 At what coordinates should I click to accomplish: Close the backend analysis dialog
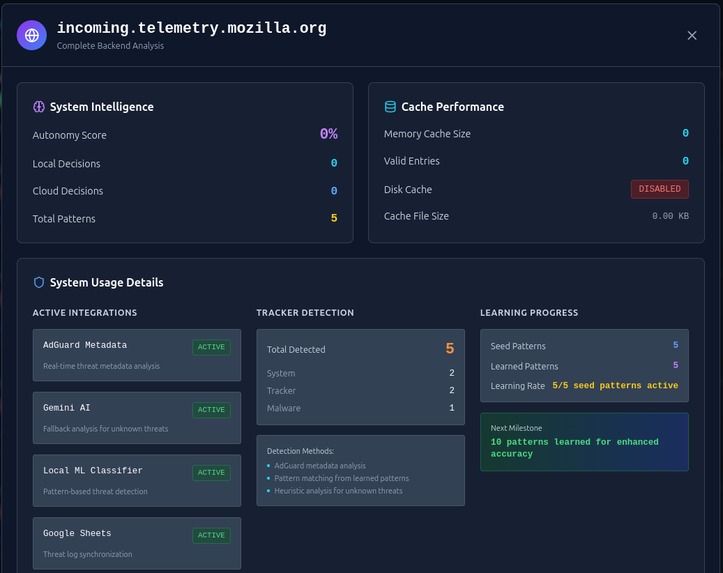(692, 35)
